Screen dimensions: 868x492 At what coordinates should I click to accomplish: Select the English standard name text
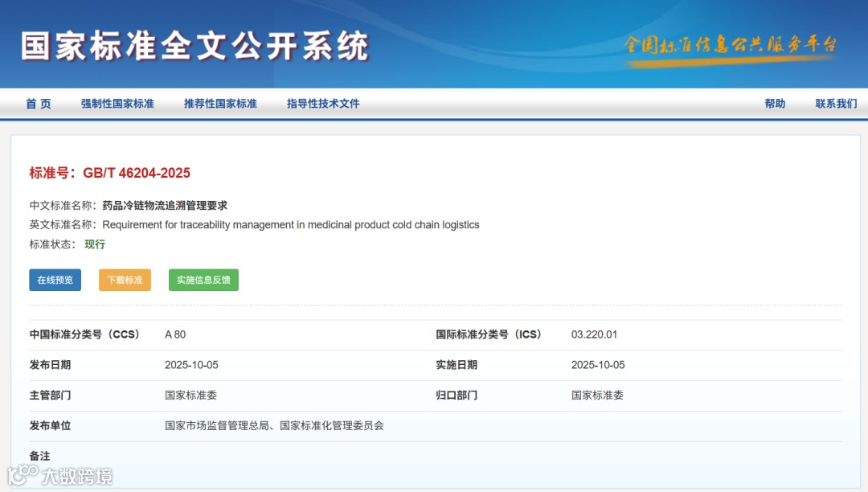pyautogui.click(x=291, y=225)
